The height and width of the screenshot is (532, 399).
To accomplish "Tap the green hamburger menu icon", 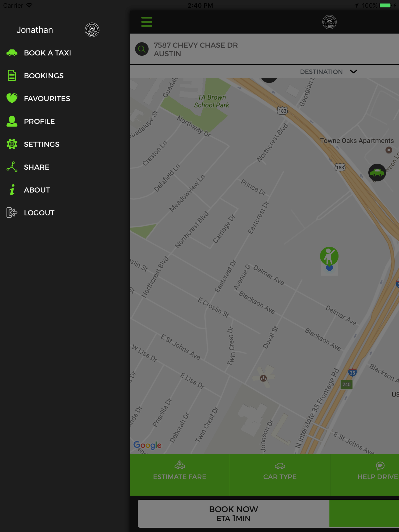I will coord(147,22).
